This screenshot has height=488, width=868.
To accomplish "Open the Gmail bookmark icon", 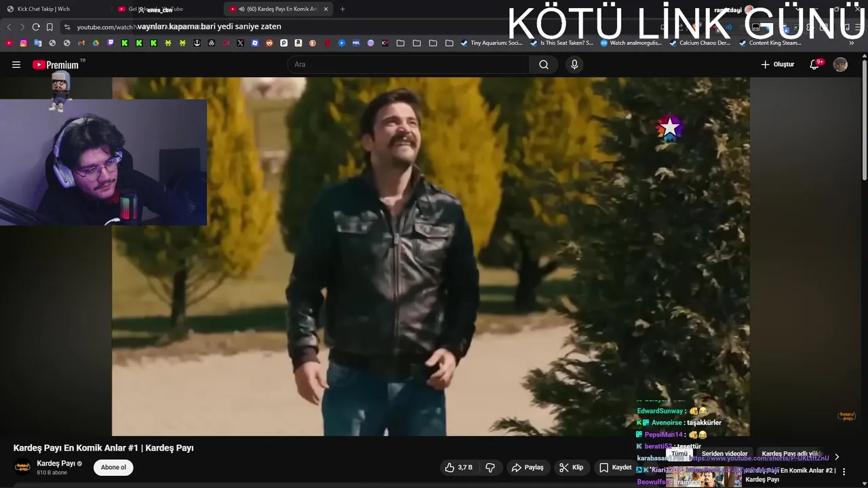I will [x=81, y=43].
